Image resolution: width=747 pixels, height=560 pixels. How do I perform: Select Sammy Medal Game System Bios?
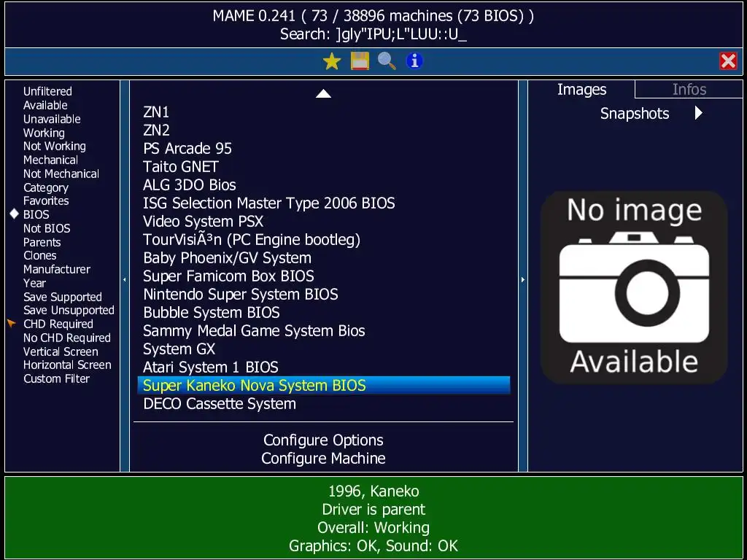(x=323, y=331)
